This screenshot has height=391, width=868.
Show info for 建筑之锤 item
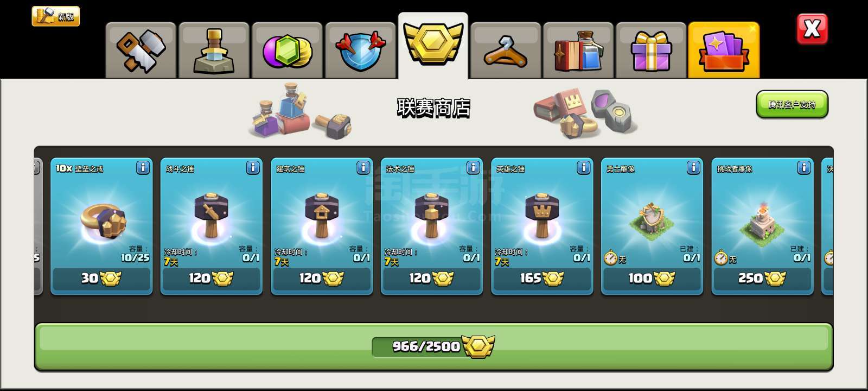click(363, 167)
